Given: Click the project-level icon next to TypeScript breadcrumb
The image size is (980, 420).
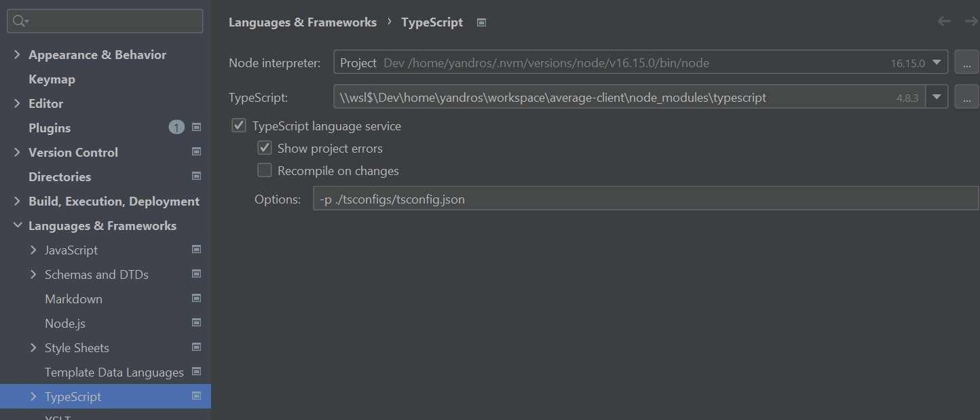Looking at the screenshot, I should coord(481,22).
